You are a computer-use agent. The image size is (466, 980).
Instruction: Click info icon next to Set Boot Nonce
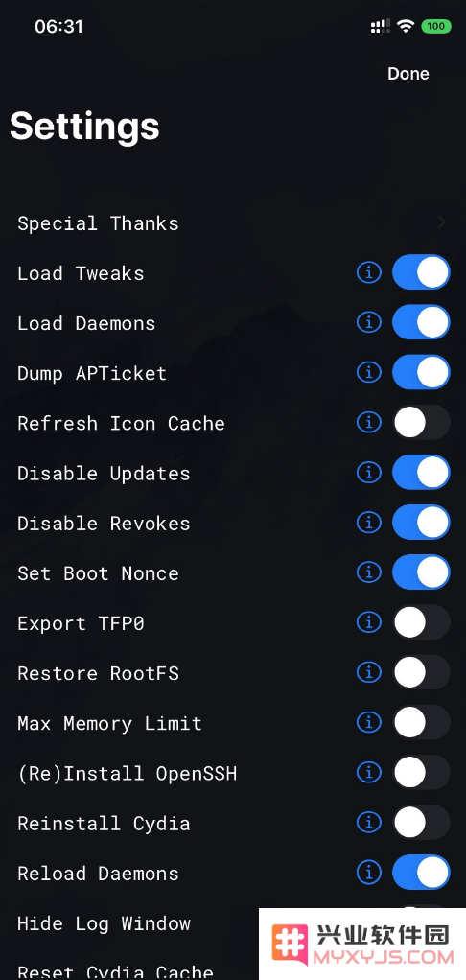[368, 572]
